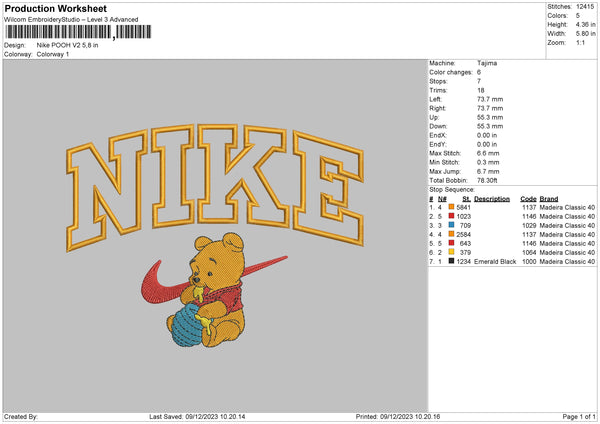600x424 pixels.
Task: Click the Left value 73.7 mm
Action: [x=490, y=99]
